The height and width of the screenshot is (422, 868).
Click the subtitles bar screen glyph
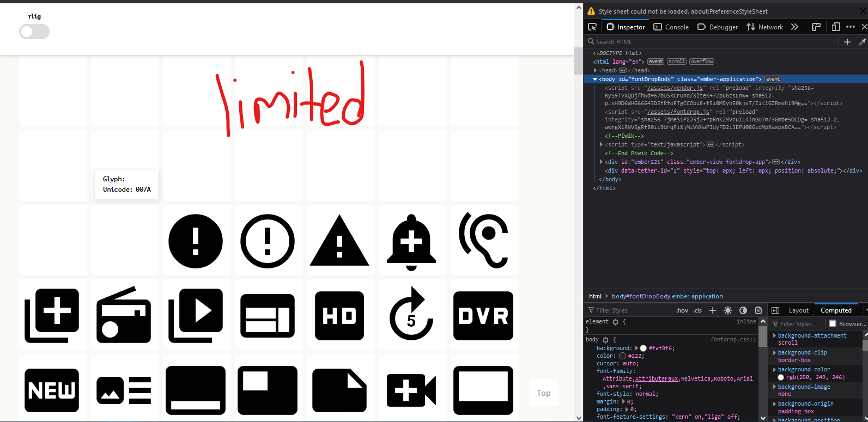pyautogui.click(x=196, y=390)
